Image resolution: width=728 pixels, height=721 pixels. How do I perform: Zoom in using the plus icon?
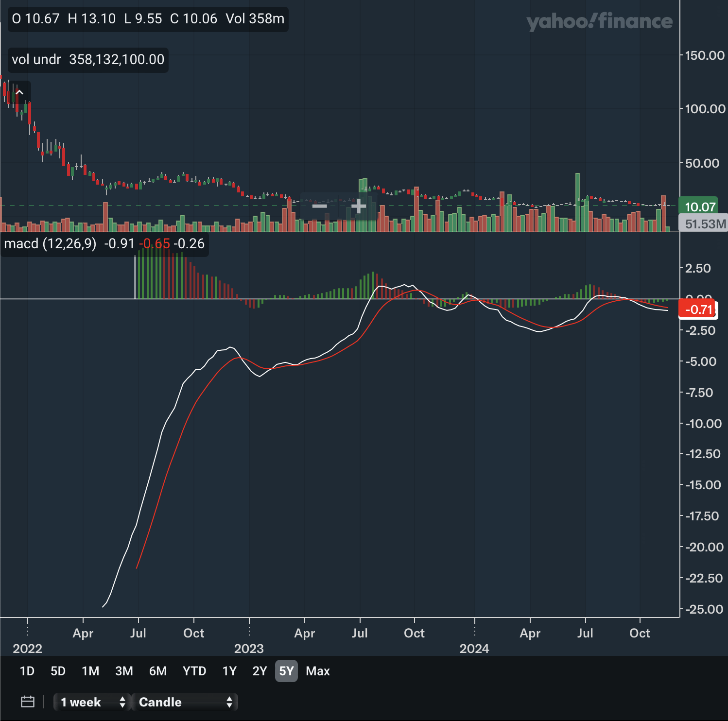coord(358,206)
